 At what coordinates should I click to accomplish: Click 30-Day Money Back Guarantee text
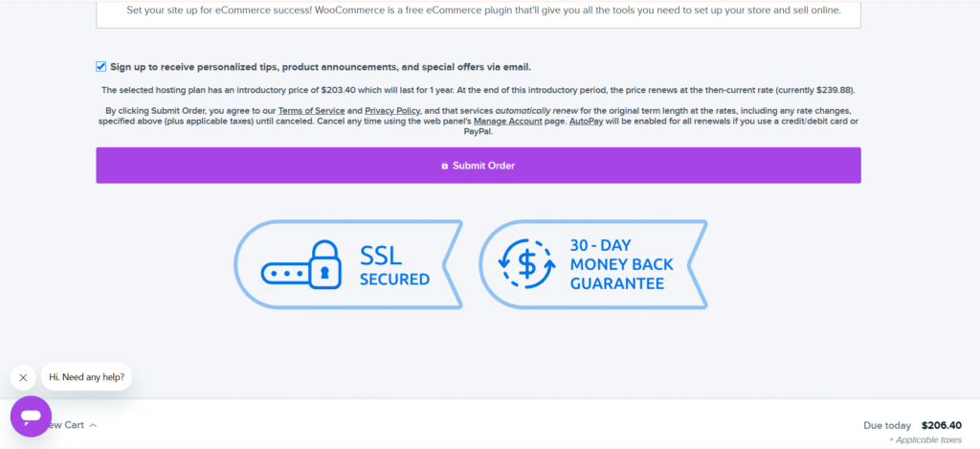(x=616, y=264)
